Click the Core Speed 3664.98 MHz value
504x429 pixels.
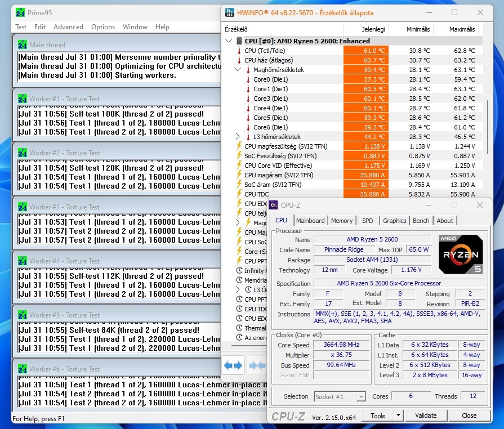341,345
